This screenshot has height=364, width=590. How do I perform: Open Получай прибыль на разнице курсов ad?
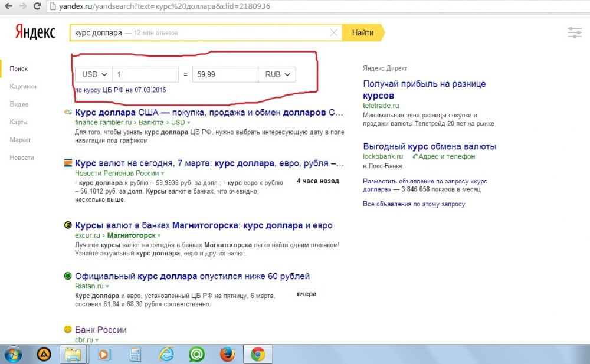424,89
